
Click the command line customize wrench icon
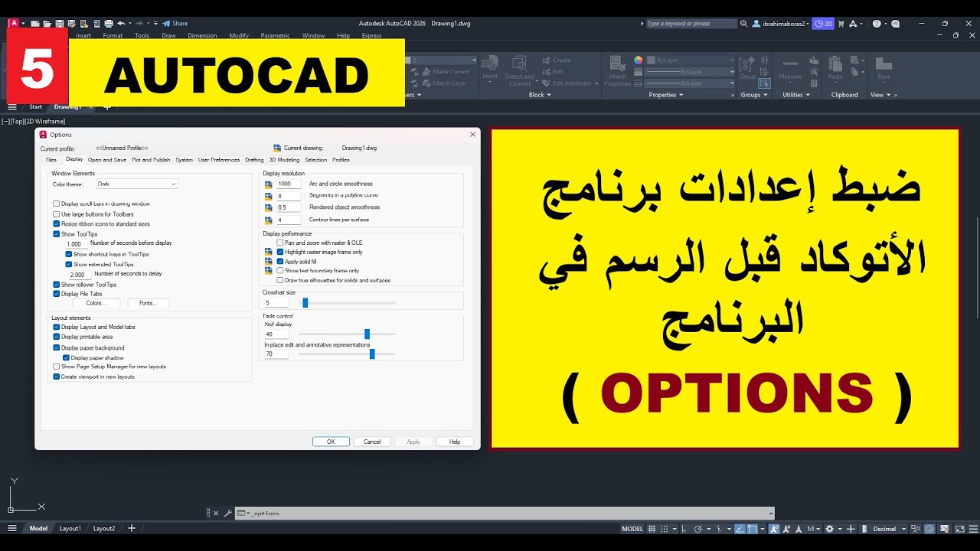point(227,514)
